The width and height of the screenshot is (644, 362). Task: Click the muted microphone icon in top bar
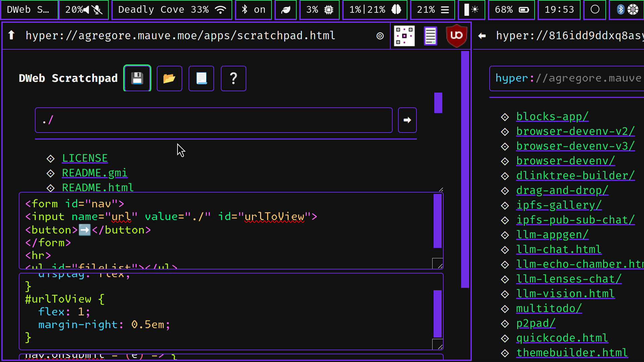click(x=97, y=10)
